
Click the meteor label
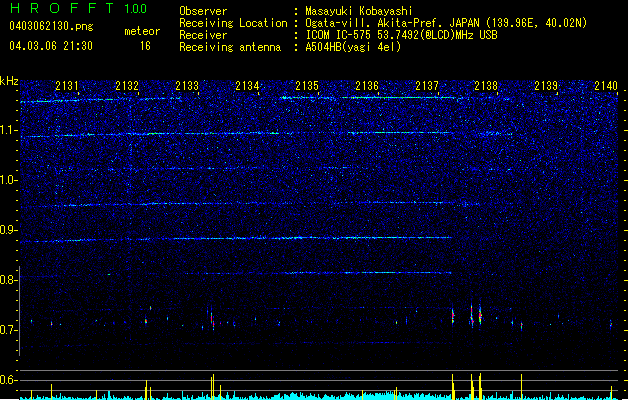click(x=142, y=31)
